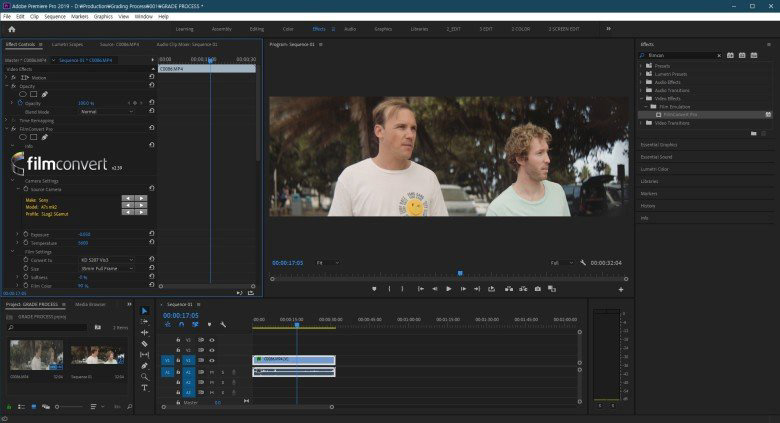Open the Essential Graphics panel
Image resolution: width=780 pixels, height=423 pixels.
(659, 145)
